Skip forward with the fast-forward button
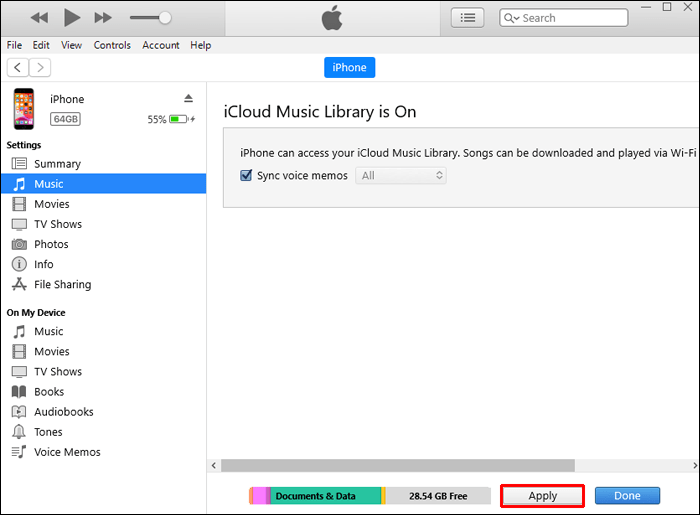The image size is (700, 515). click(103, 18)
